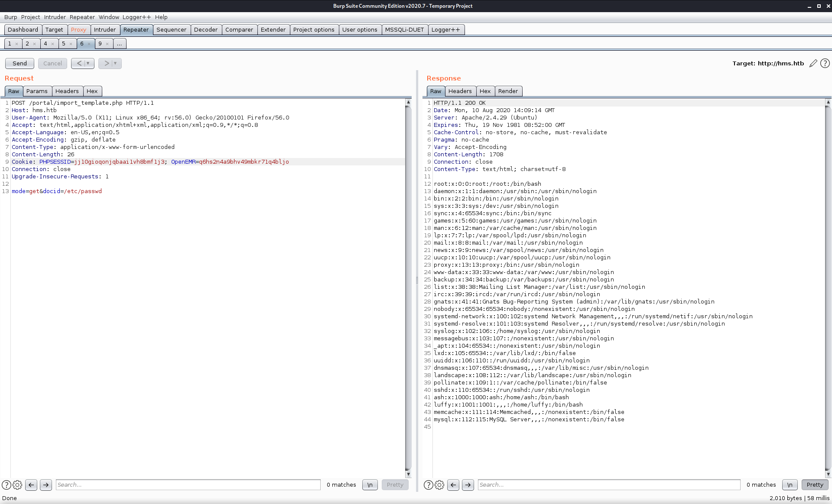This screenshot has height=504, width=832.
Task: Open the Render tab in Response
Action: pos(508,91)
